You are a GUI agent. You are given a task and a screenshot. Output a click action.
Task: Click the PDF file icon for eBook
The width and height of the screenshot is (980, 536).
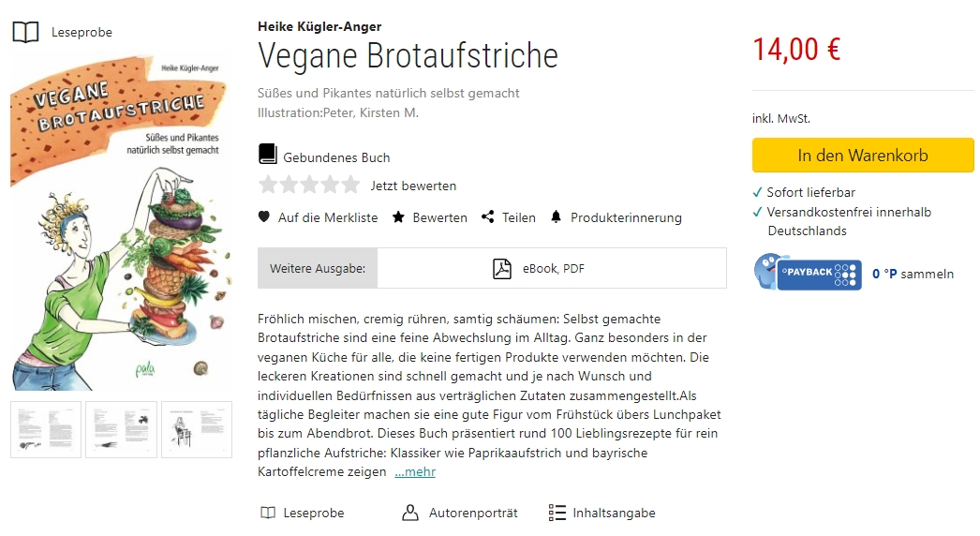point(502,269)
